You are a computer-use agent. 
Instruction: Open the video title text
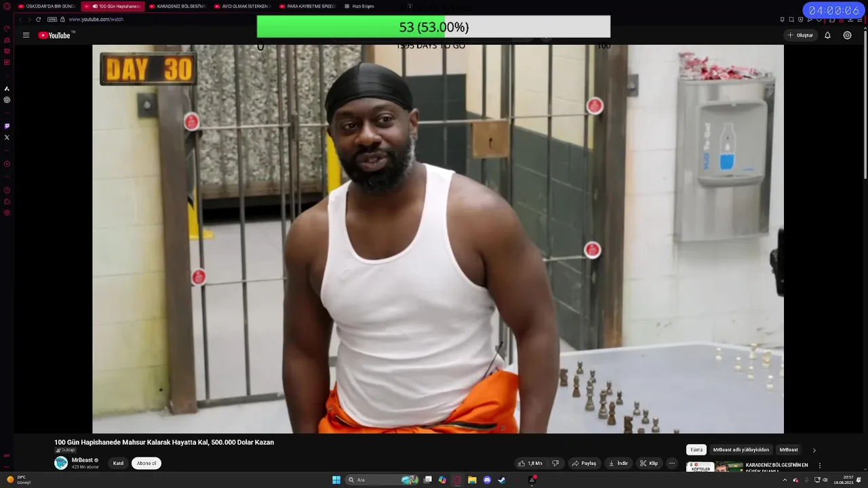tap(164, 442)
